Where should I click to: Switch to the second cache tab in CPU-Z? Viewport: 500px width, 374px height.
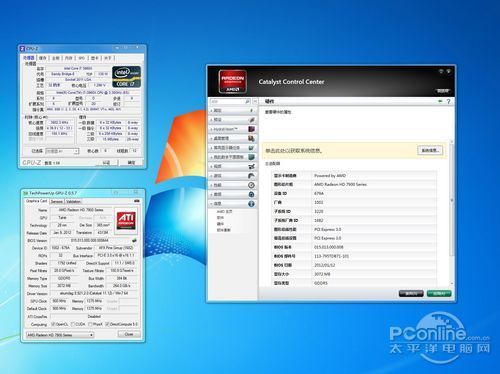43,58
